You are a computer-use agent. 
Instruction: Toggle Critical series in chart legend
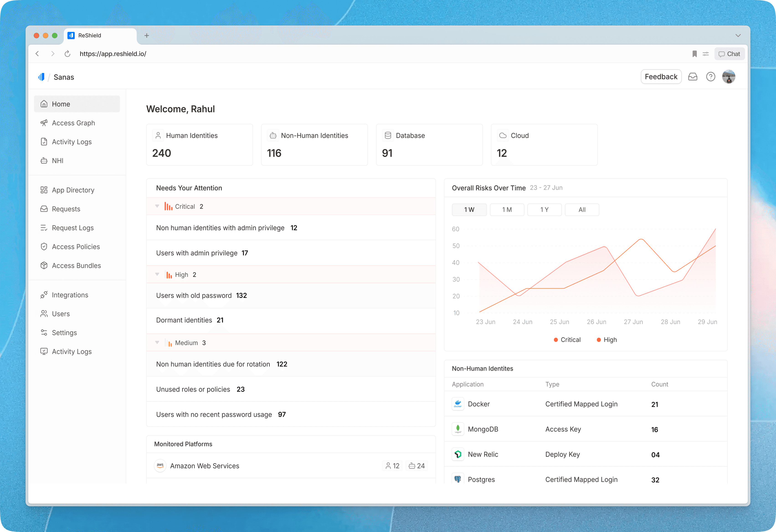pos(567,339)
